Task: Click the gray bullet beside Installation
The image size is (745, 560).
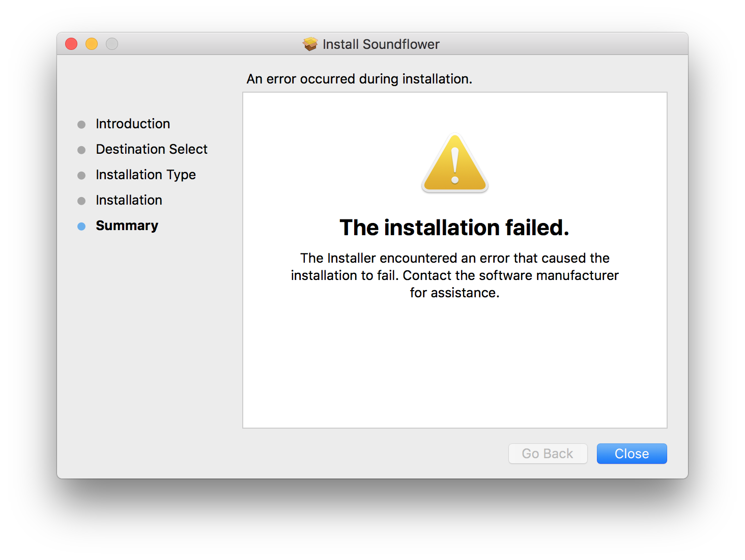Action: point(81,201)
